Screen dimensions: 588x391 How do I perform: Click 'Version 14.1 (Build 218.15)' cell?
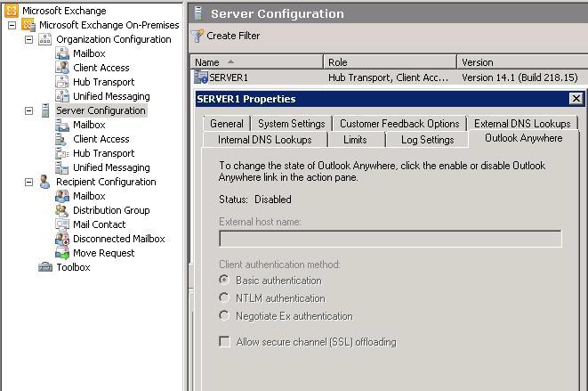tap(520, 77)
